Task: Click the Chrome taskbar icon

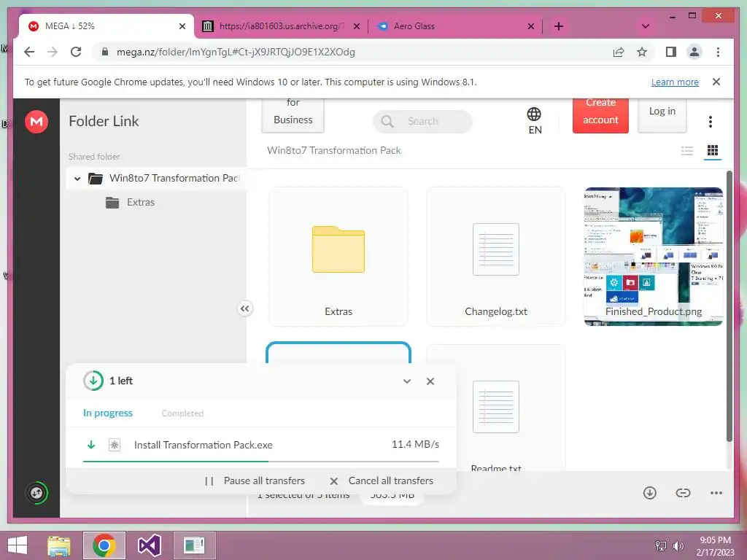Action: click(x=104, y=545)
